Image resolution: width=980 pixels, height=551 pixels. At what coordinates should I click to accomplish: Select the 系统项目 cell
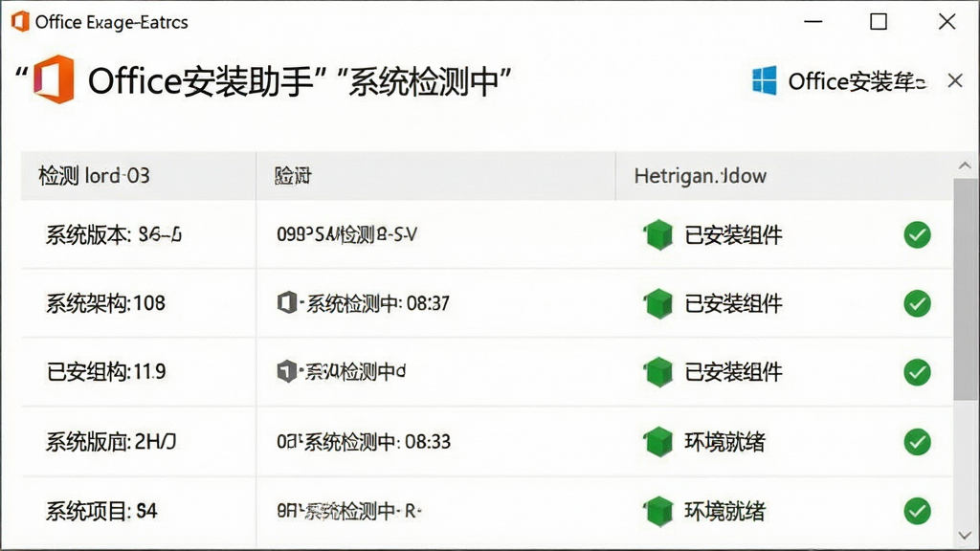click(139, 511)
